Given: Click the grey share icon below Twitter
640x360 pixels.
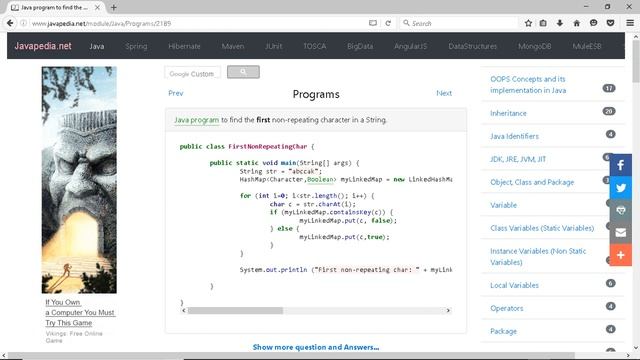Looking at the screenshot, I should click(620, 210).
